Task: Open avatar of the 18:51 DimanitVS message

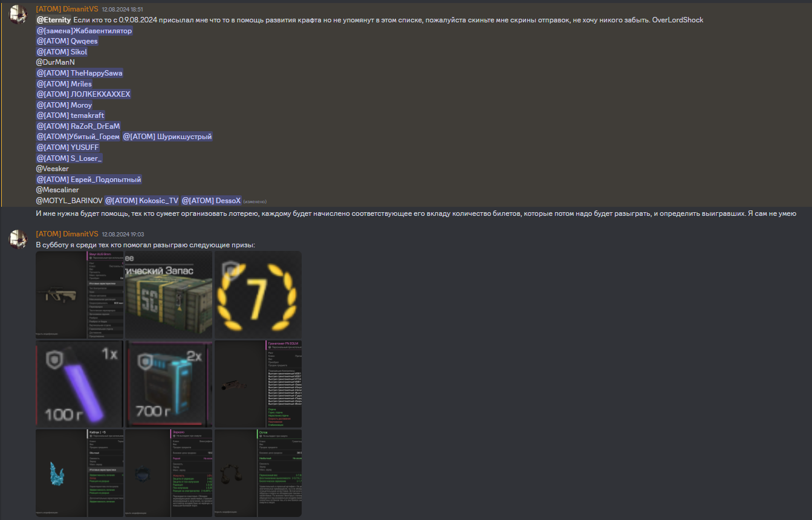Action: point(18,14)
